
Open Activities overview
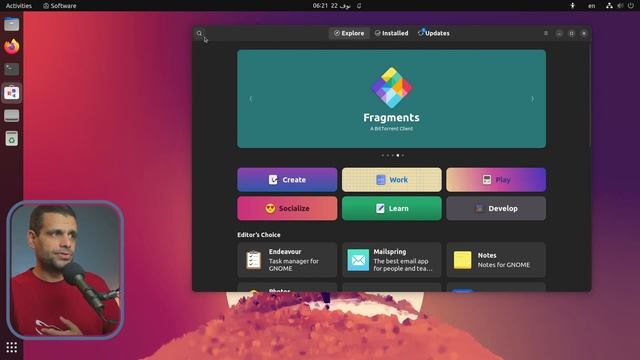[19, 6]
